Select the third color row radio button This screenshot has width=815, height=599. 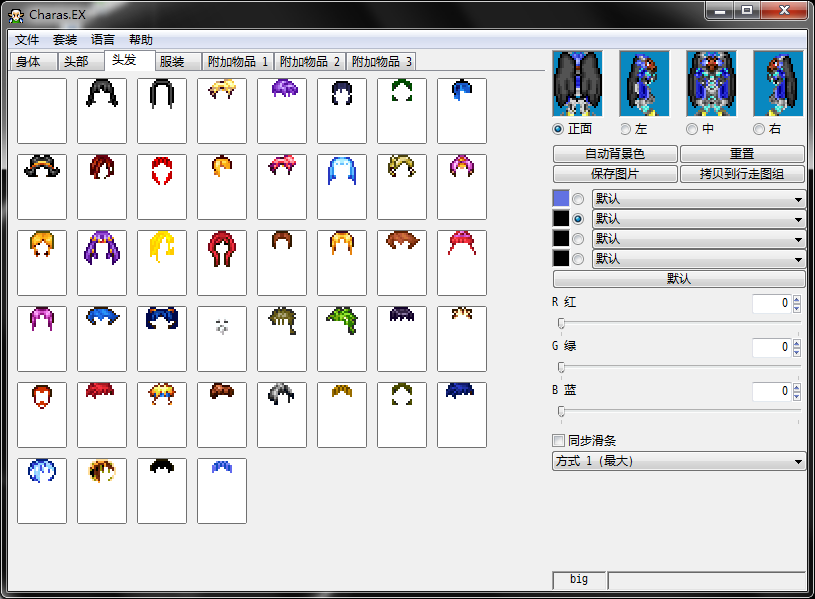pos(578,239)
